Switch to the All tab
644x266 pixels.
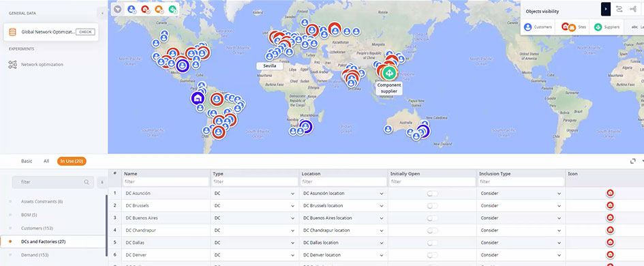(46, 161)
